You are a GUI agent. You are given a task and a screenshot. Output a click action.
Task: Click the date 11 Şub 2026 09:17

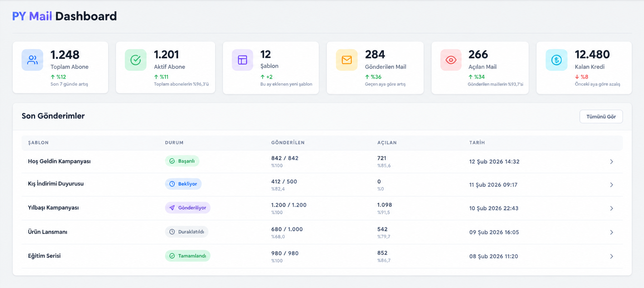[493, 185]
